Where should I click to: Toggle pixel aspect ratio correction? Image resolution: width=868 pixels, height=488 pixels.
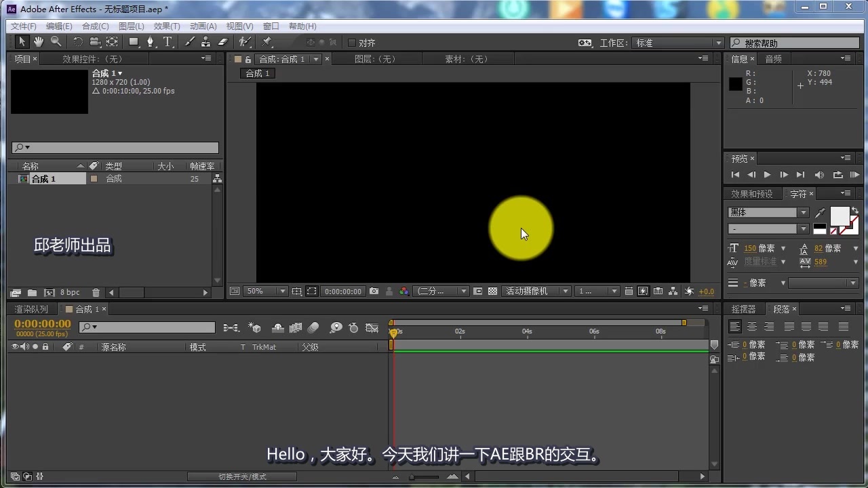coord(628,291)
